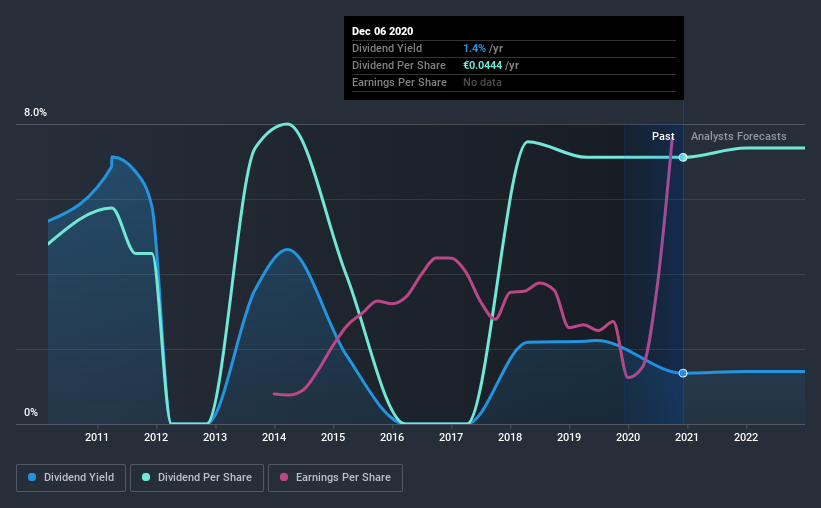Click the pink Earnings Per Share legend dot
The image size is (821, 508).
(284, 477)
